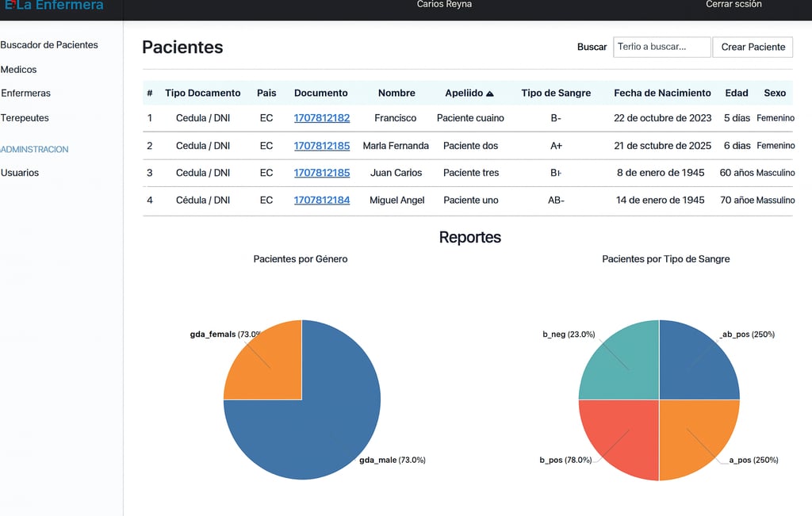Click the Pacientes page heading

(182, 47)
